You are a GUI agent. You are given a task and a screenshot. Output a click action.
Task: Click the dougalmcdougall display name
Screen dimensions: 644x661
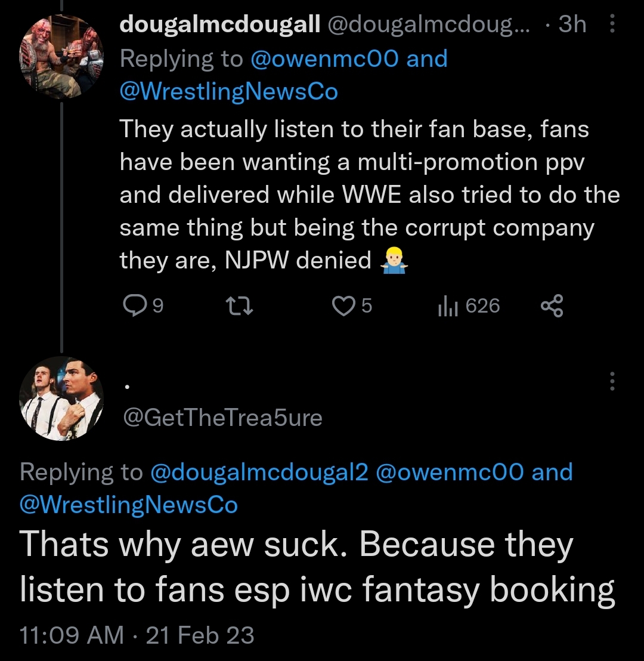(221, 24)
